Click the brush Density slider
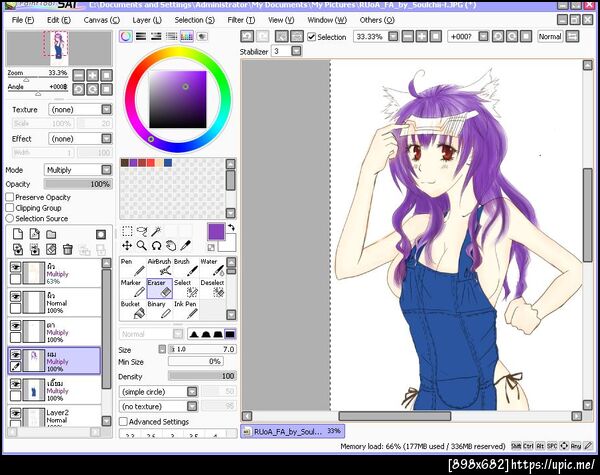Image resolution: width=600 pixels, height=475 pixels. click(202, 376)
